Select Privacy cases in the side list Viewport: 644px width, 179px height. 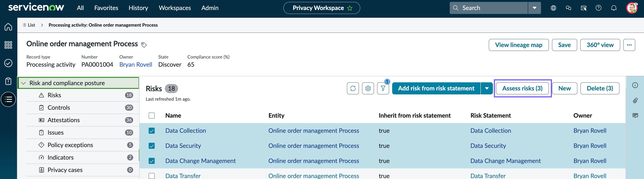[x=82, y=170]
